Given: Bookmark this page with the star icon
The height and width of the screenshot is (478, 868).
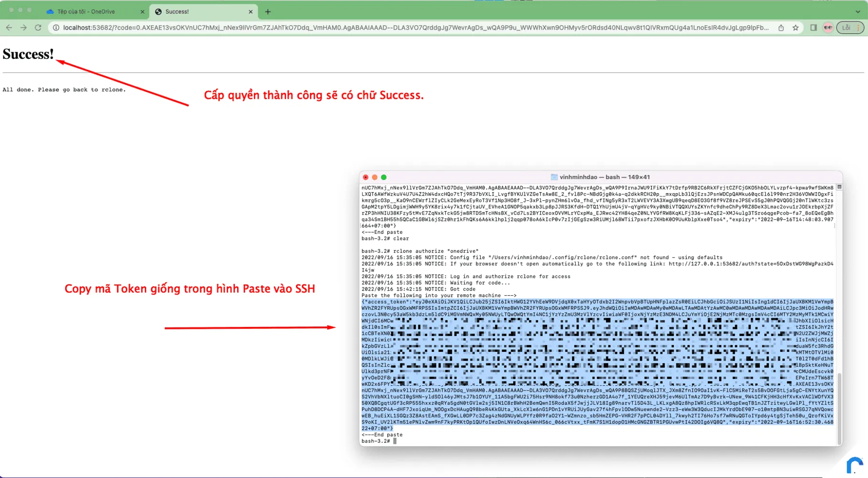Looking at the screenshot, I should pyautogui.click(x=795, y=28).
